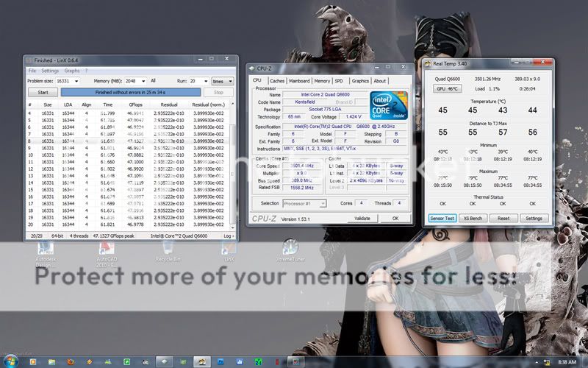This screenshot has width=588, height=368.
Task: Click the LinX finished progress bar
Action: click(130, 93)
